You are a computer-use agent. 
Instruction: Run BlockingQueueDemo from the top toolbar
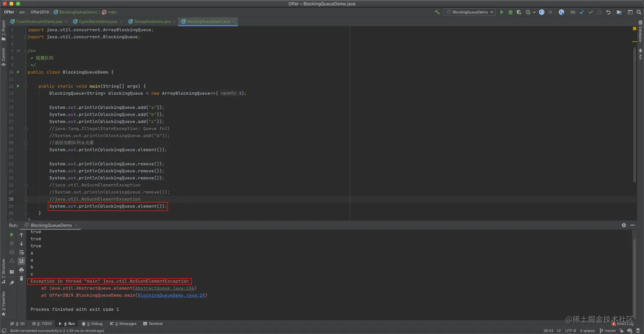502,12
